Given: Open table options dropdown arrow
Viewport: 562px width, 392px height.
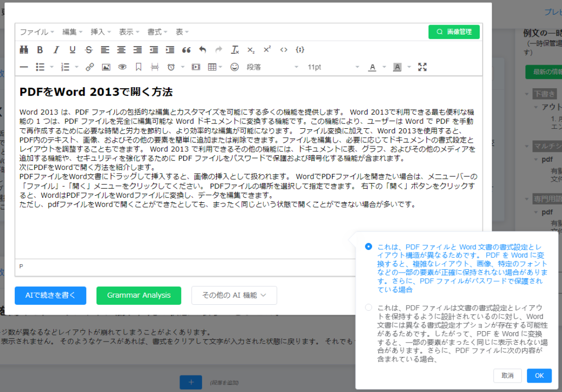Looking at the screenshot, I should 221,67.
